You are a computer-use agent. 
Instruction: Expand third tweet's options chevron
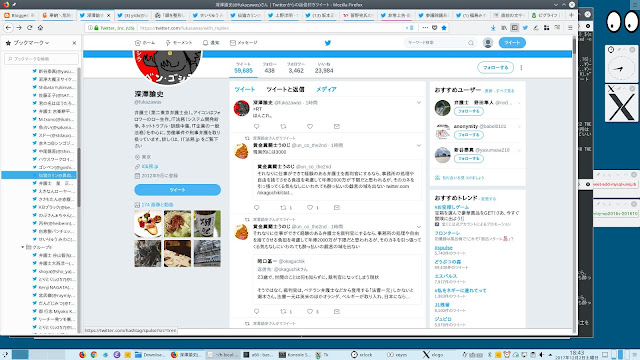click(419, 227)
